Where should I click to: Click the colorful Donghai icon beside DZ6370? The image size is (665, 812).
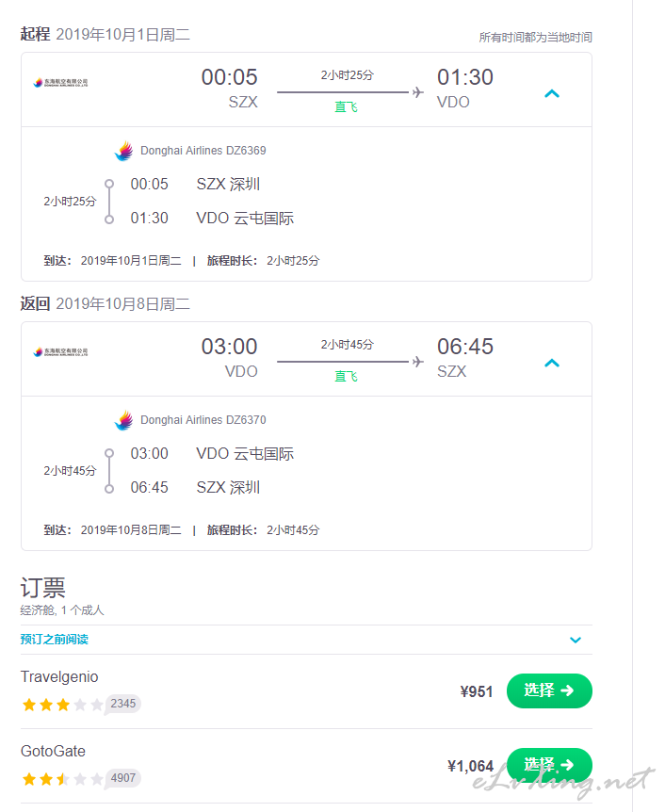click(123, 420)
